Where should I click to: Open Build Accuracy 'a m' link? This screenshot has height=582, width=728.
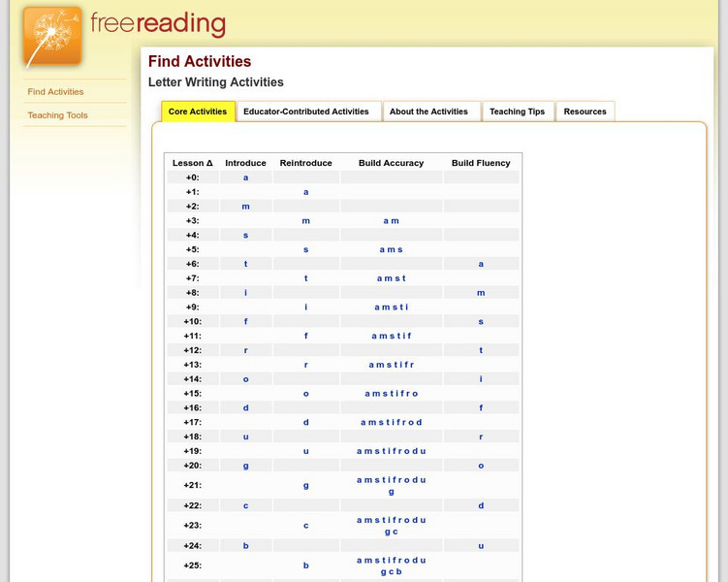392,220
